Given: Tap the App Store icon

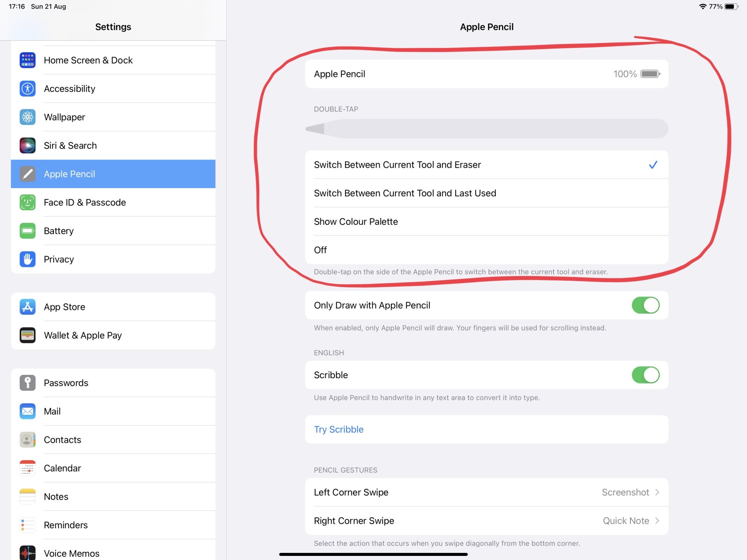Looking at the screenshot, I should (28, 307).
